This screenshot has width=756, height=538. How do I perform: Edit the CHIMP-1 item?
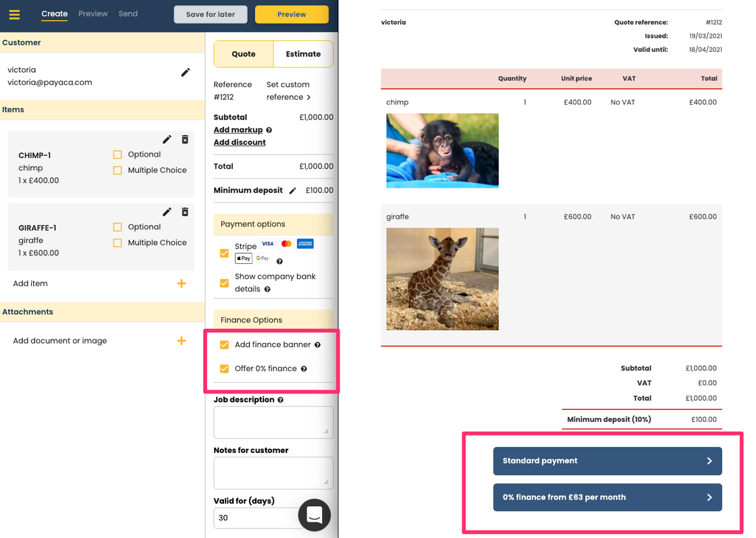(167, 140)
